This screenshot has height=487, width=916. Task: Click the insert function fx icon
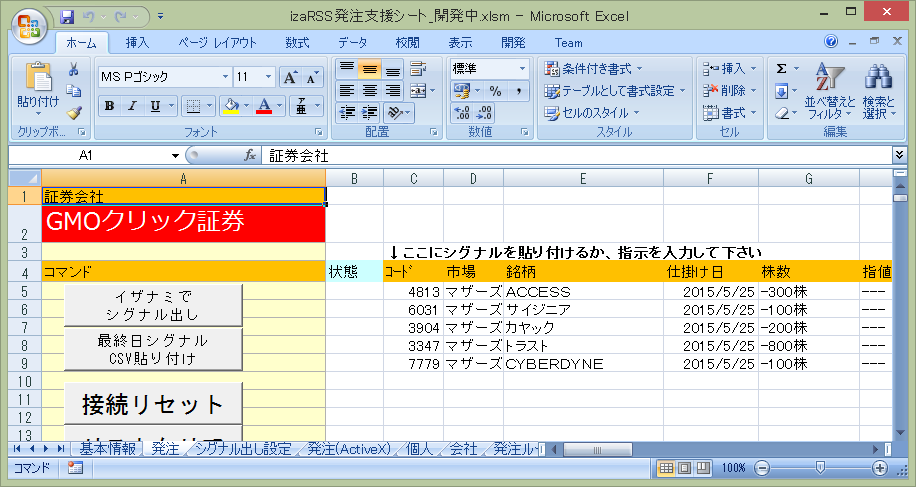[250, 155]
